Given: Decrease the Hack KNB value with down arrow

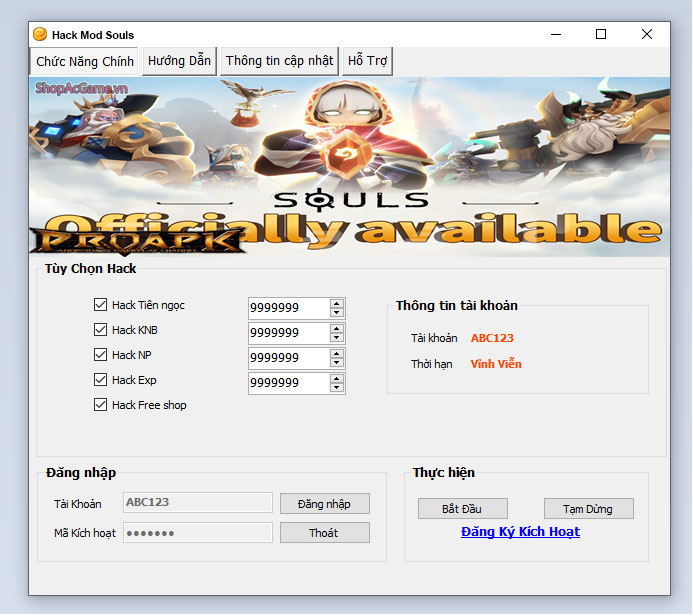Looking at the screenshot, I should tap(337, 338).
